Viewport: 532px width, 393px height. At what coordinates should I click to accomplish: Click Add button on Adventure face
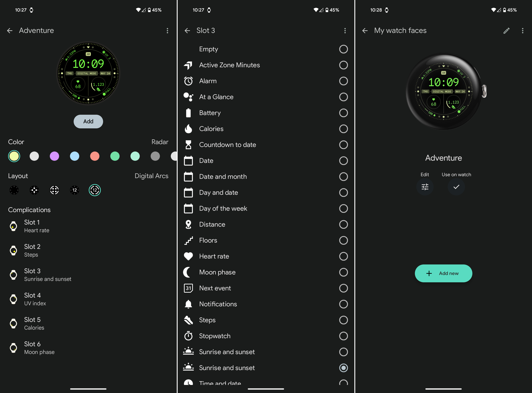[x=88, y=121]
